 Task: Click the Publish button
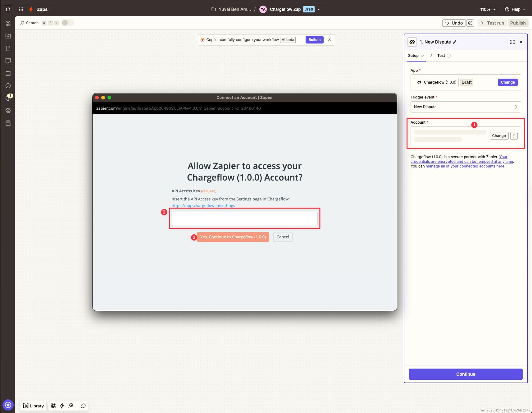point(518,23)
